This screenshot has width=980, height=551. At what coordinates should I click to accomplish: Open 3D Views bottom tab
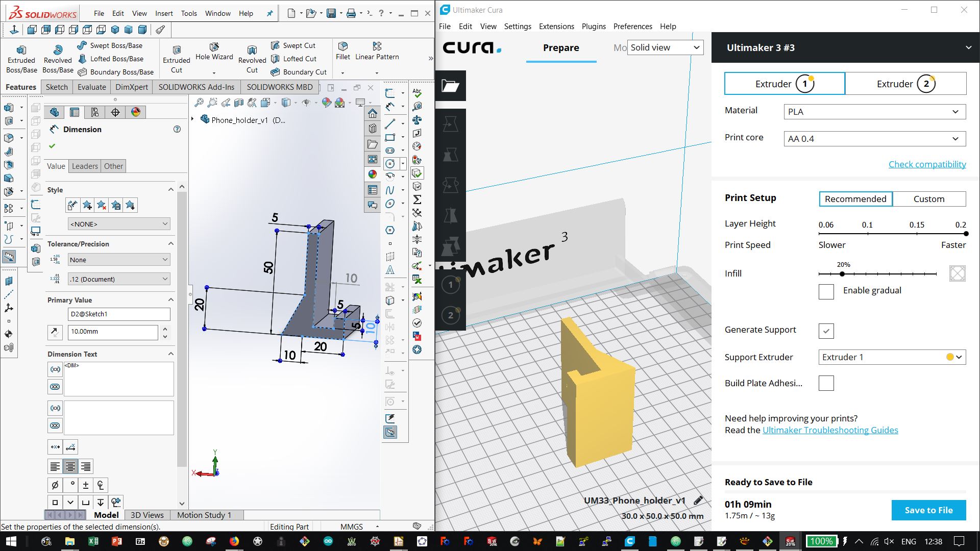147,515
